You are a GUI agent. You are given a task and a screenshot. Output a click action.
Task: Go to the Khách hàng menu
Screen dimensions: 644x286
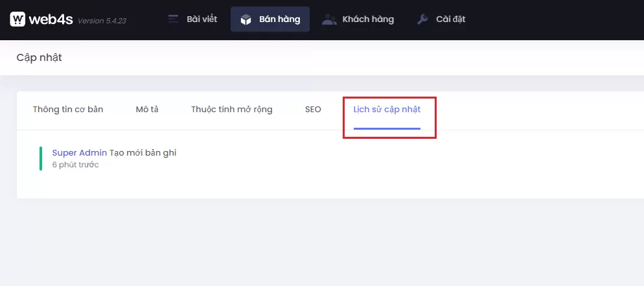369,19
